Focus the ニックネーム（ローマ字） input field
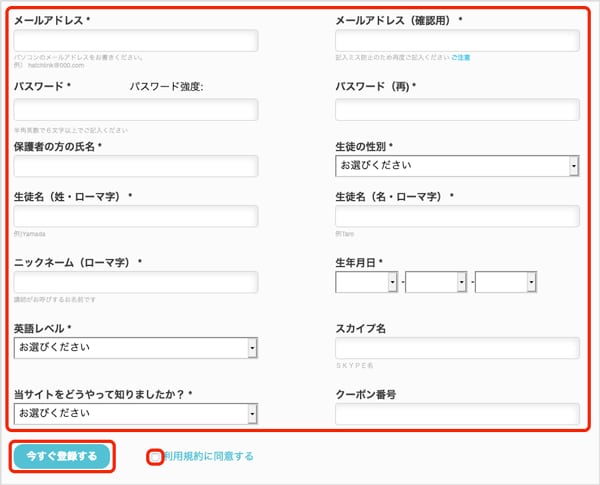 (136, 282)
